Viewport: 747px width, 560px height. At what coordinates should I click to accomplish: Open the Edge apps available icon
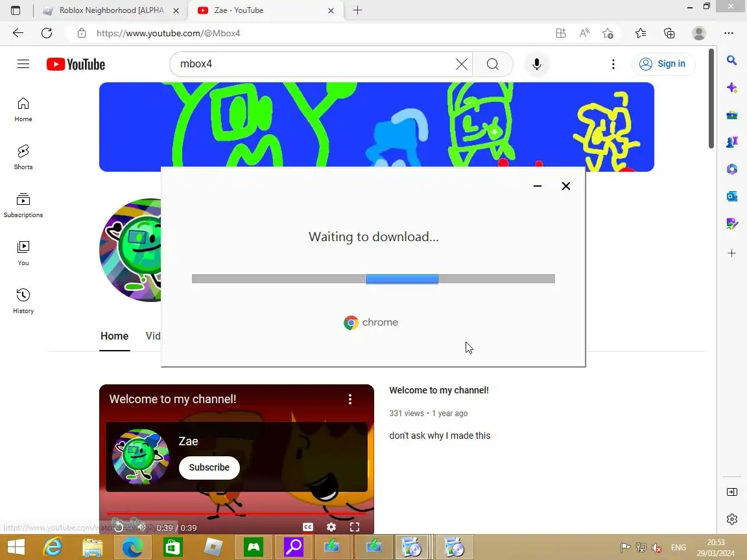click(x=561, y=33)
